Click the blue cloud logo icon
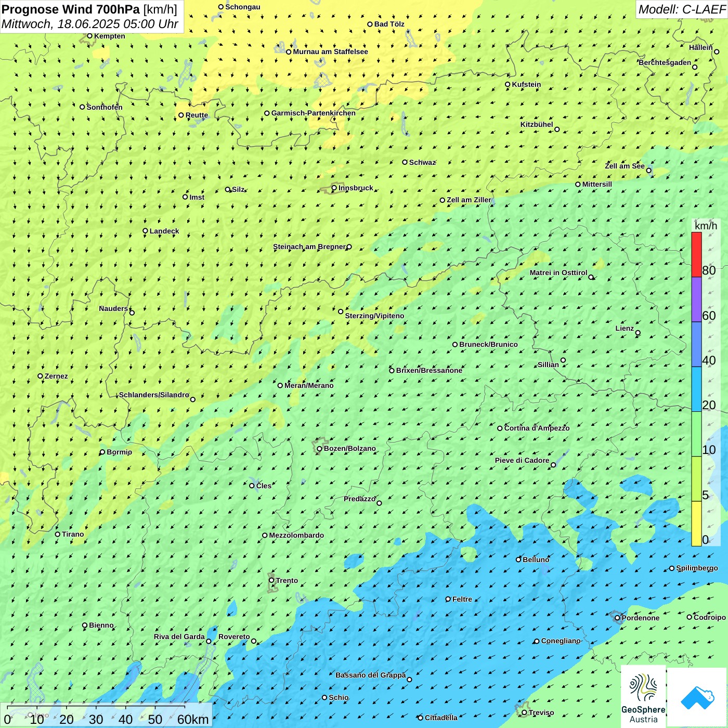728x728 pixels. pos(697,697)
